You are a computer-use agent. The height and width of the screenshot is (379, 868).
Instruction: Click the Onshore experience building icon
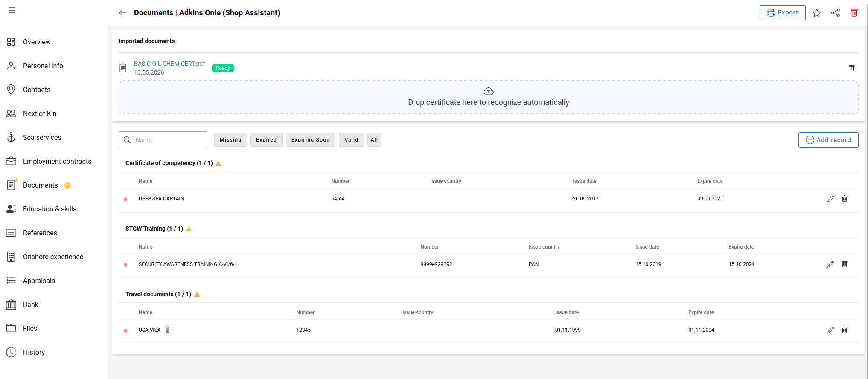tap(11, 257)
